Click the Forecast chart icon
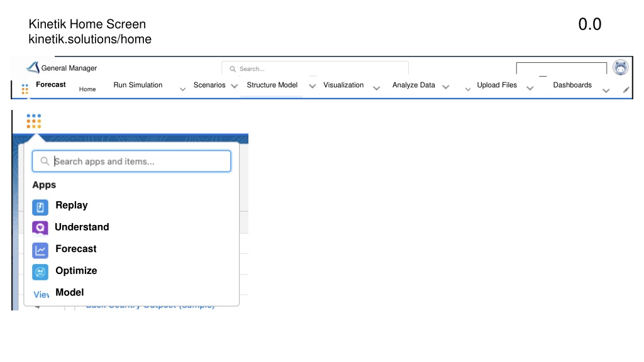 40,250
